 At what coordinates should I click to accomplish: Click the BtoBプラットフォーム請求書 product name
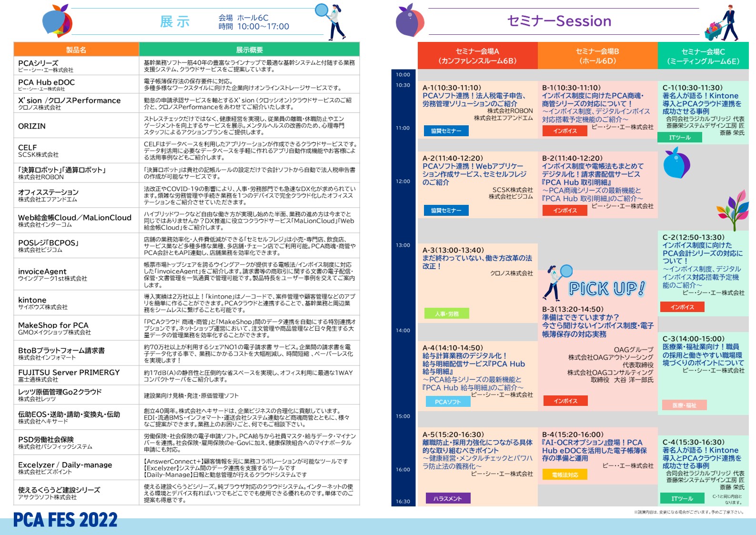61,350
